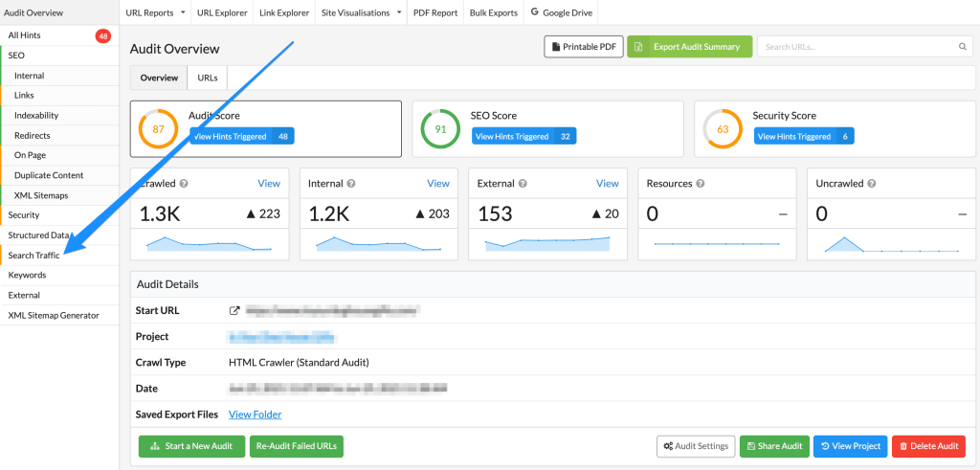Click the Share Audit button
980x470 pixels.
[x=774, y=446]
